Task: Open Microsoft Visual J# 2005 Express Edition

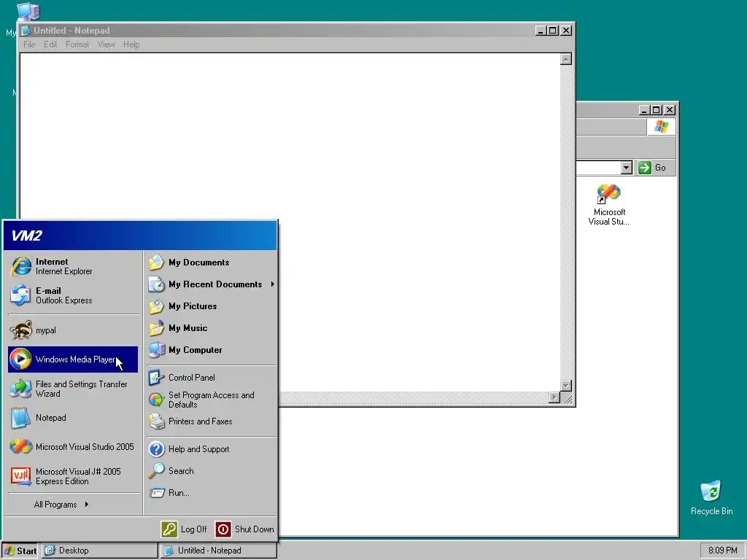Action: click(73, 476)
